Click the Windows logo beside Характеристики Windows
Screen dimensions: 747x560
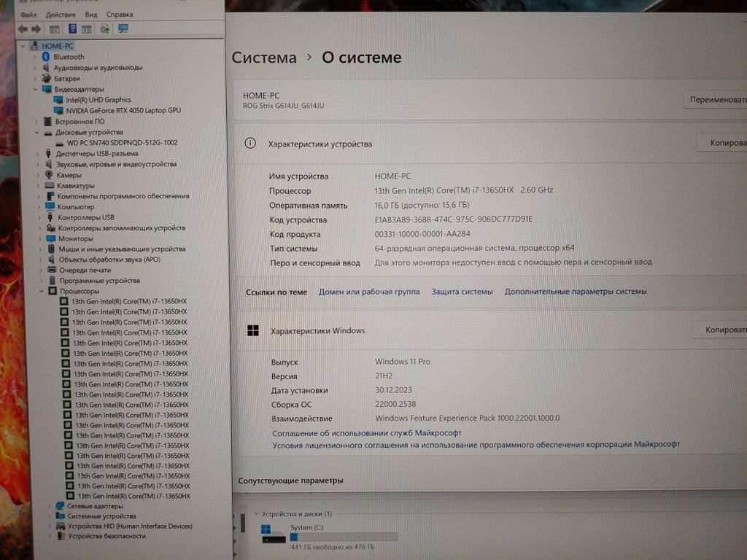tap(252, 331)
